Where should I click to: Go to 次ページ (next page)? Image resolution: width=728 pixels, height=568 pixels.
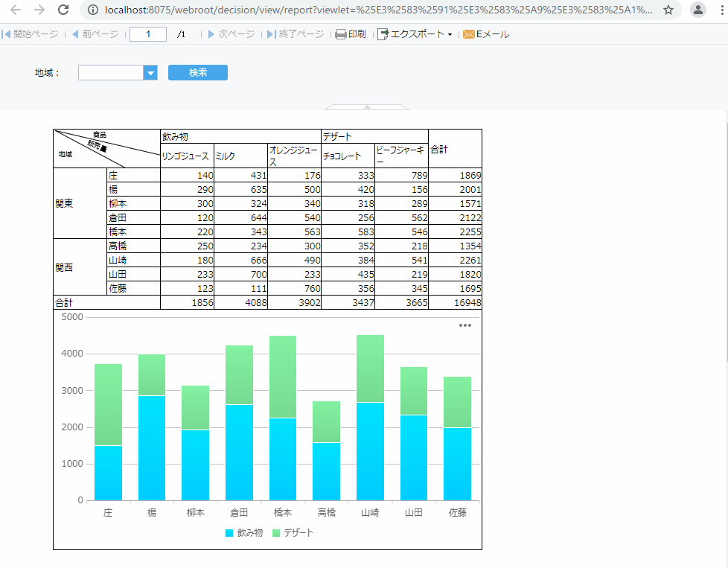(x=232, y=34)
